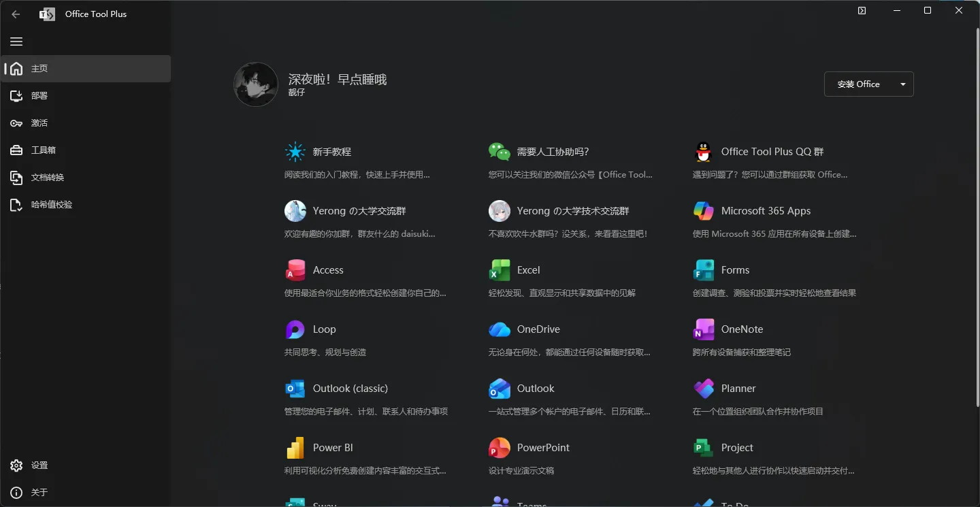Click description 不喜欢吹牛水群吗？没关系，来看看这里吧!
The height and width of the screenshot is (507, 980).
coord(568,234)
